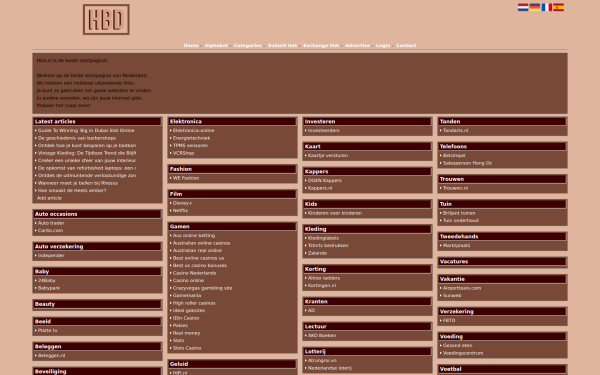Click the Independer link under Auto verzekering
Image resolution: width=600 pixels, height=375 pixels.
pos(51,256)
